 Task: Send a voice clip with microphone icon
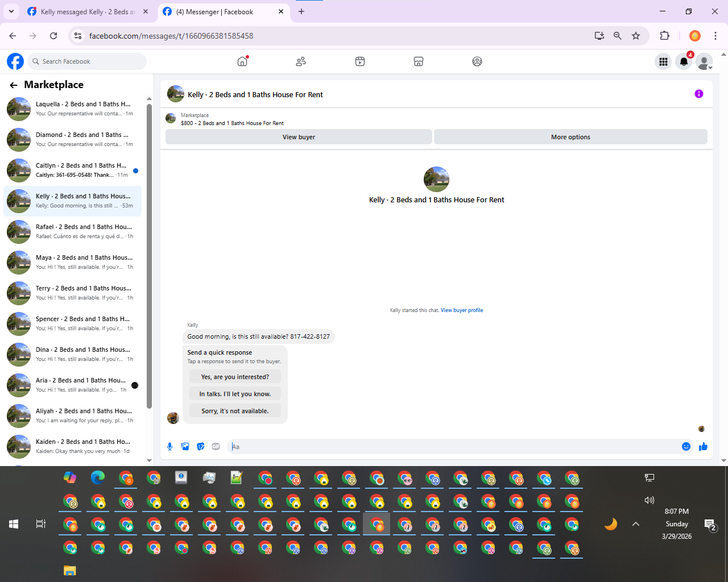pyautogui.click(x=169, y=447)
